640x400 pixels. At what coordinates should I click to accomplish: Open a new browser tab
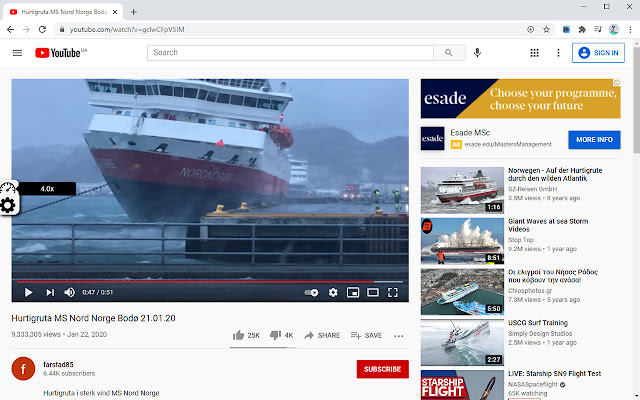[x=133, y=12]
